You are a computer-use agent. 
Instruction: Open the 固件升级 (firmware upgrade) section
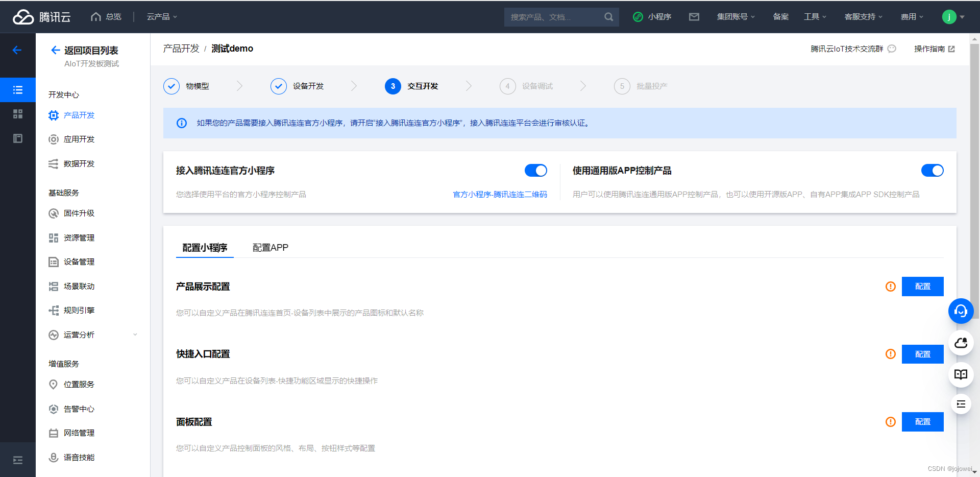[x=80, y=213]
